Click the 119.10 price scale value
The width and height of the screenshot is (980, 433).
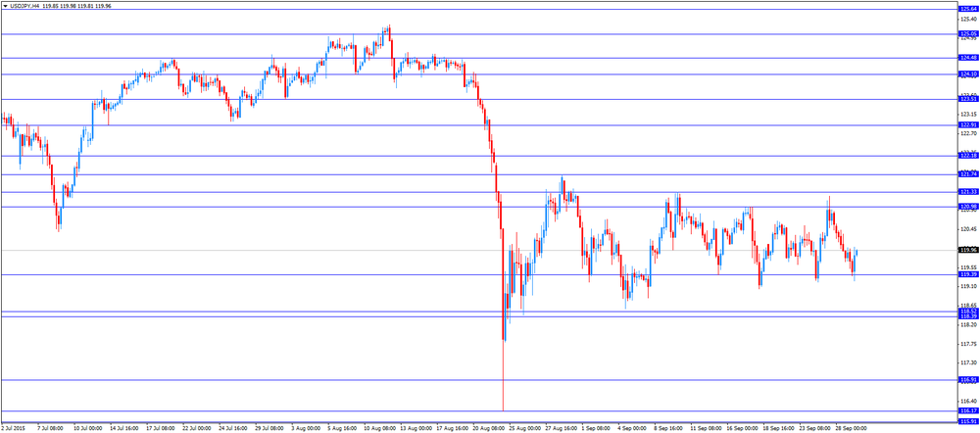click(967, 286)
